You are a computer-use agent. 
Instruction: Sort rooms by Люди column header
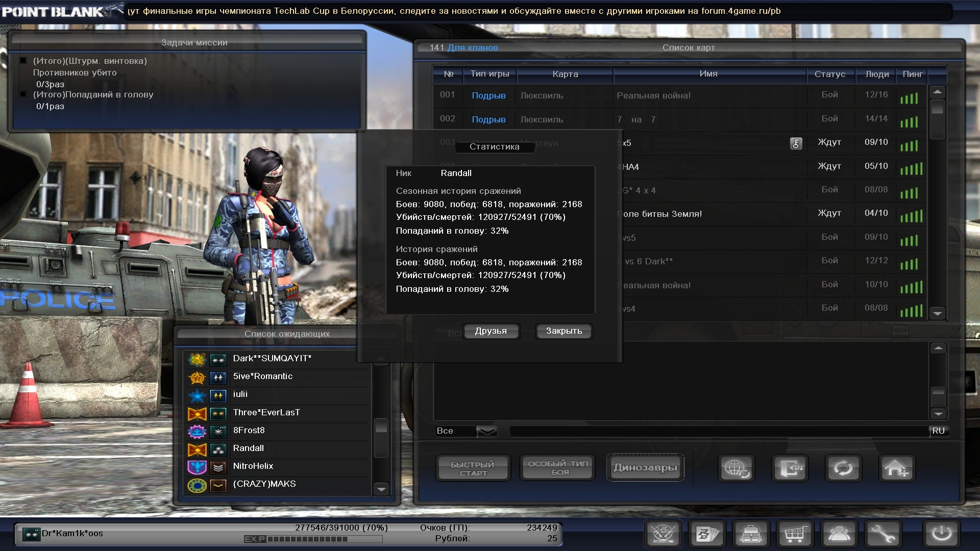pyautogui.click(x=877, y=74)
